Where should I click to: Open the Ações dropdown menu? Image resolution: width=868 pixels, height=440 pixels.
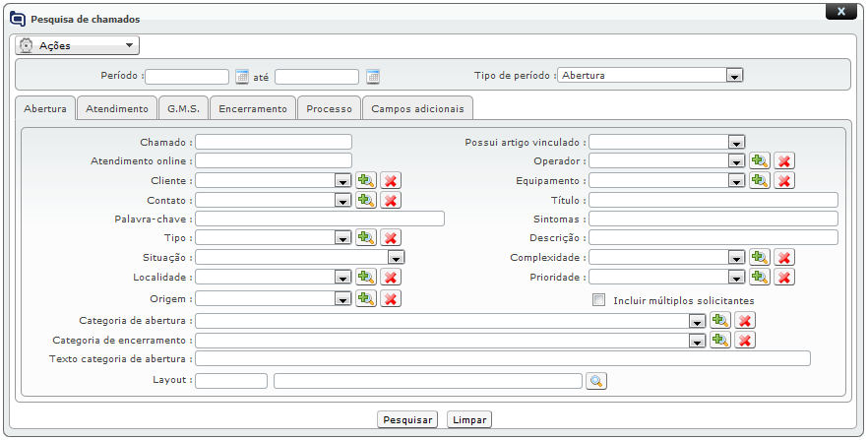[x=78, y=45]
